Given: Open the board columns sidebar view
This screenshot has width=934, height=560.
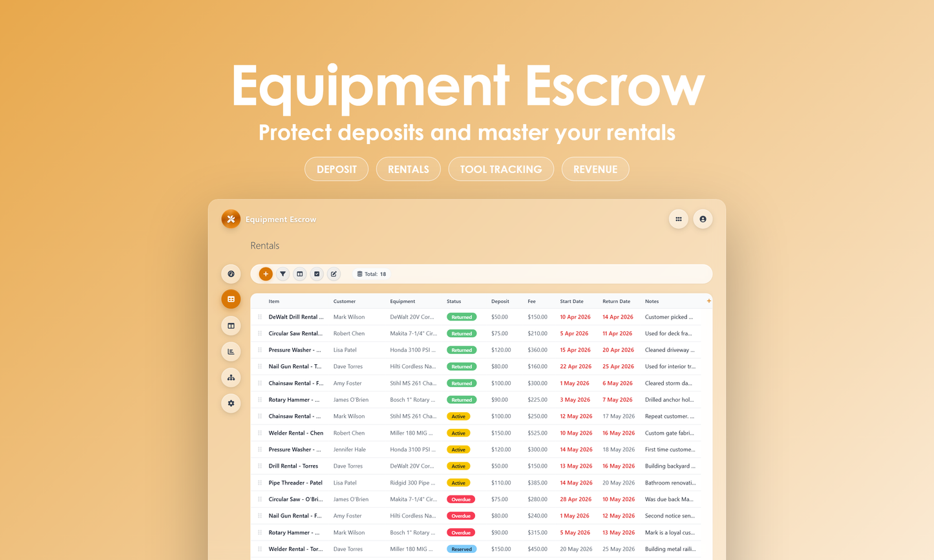Looking at the screenshot, I should point(231,326).
